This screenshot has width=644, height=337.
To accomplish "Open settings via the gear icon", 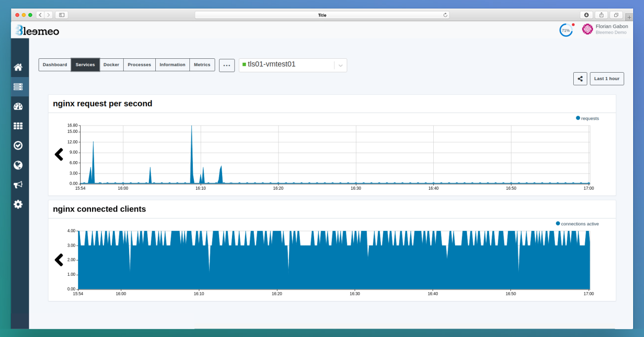I will [18, 204].
